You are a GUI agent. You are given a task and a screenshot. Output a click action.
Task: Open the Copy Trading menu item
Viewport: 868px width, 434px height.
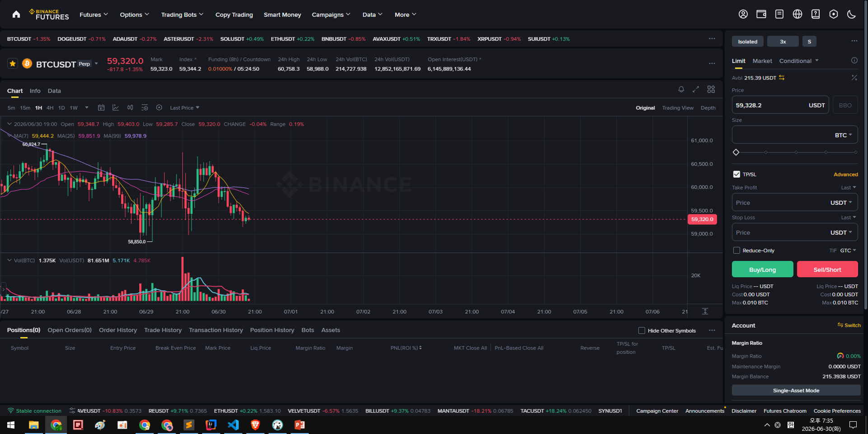234,15
